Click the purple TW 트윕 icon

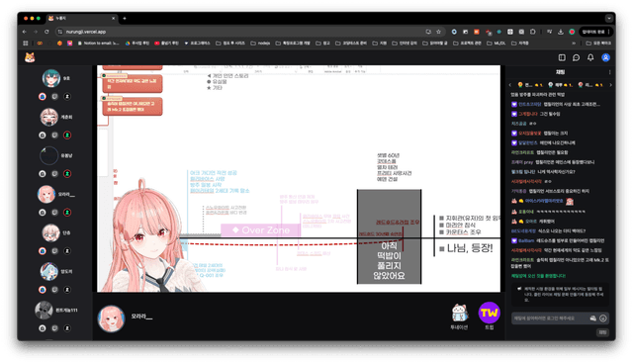(490, 313)
